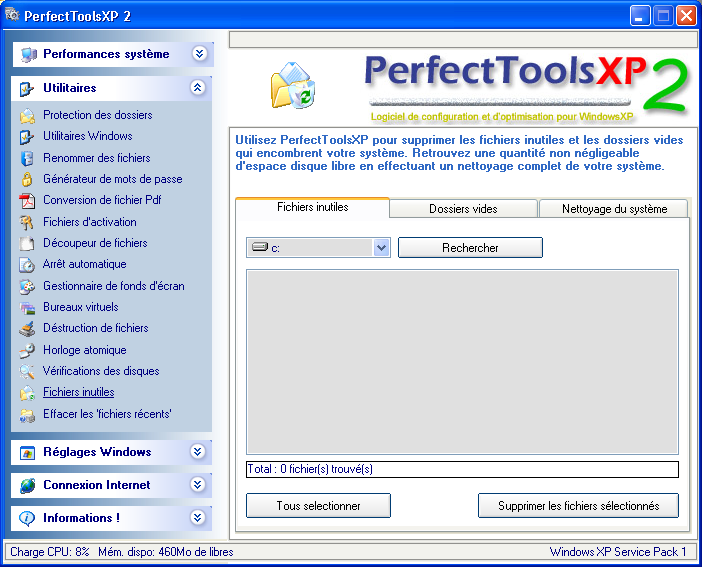This screenshot has width=702, height=567.
Task: Open the Découpeur de fichiers link
Action: (95, 243)
